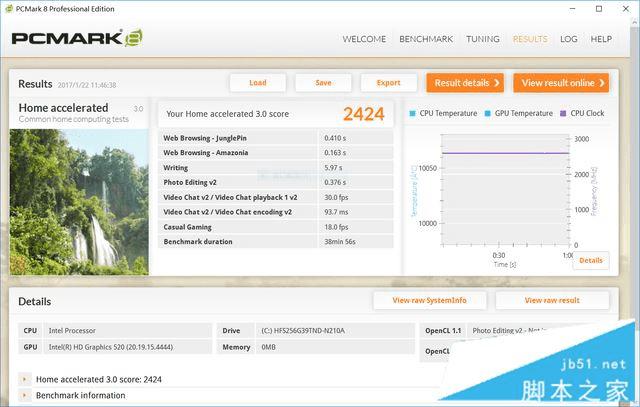640x407 pixels.
Task: Open the WELCOME tab
Action: click(x=364, y=39)
